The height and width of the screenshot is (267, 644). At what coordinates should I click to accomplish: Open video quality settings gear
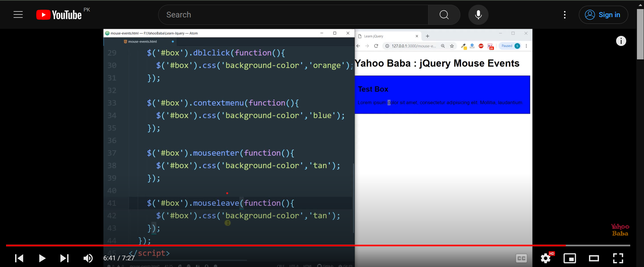(x=546, y=258)
